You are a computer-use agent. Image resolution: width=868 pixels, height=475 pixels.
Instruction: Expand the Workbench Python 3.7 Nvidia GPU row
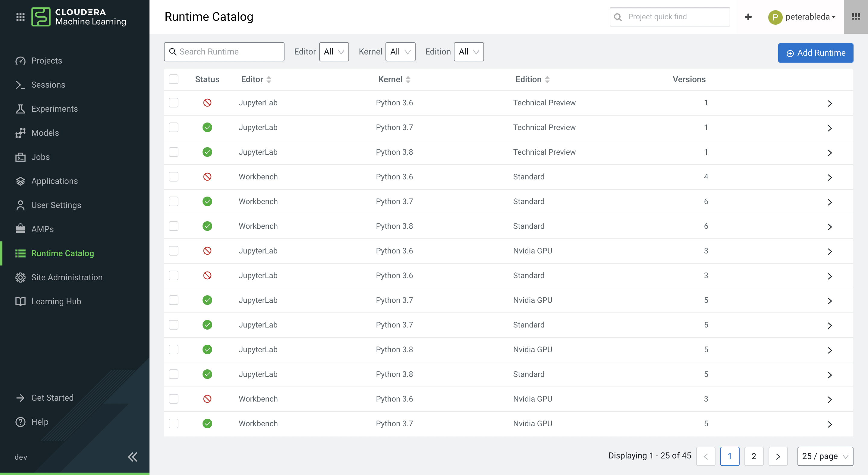pyautogui.click(x=830, y=424)
